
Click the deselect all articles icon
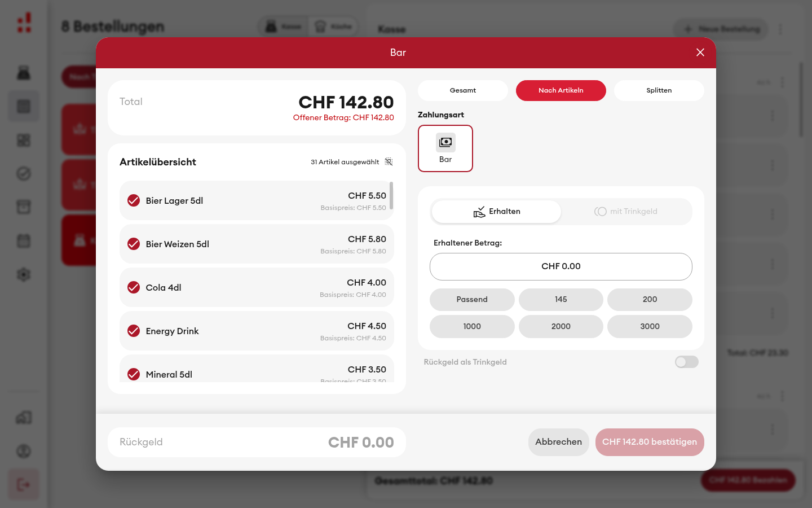click(x=389, y=162)
